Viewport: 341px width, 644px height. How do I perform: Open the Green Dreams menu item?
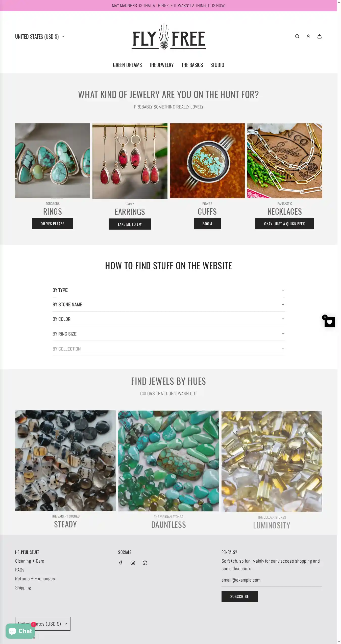coord(127,65)
